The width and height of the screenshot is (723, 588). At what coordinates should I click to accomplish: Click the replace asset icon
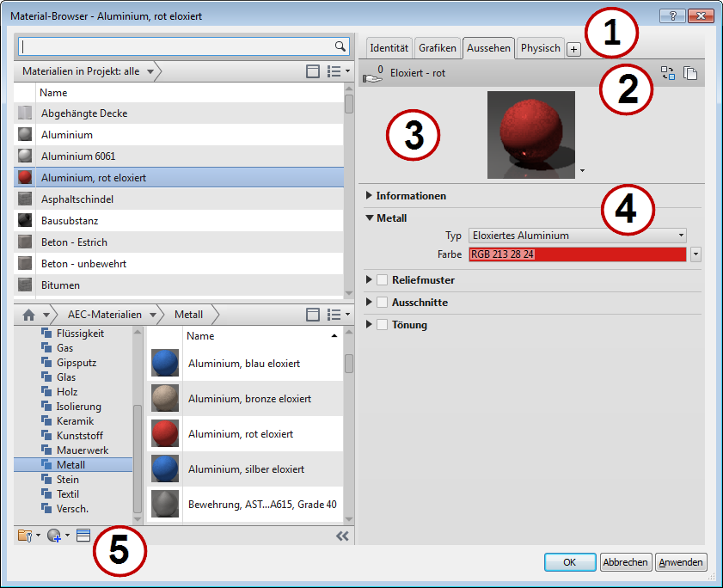tap(668, 73)
